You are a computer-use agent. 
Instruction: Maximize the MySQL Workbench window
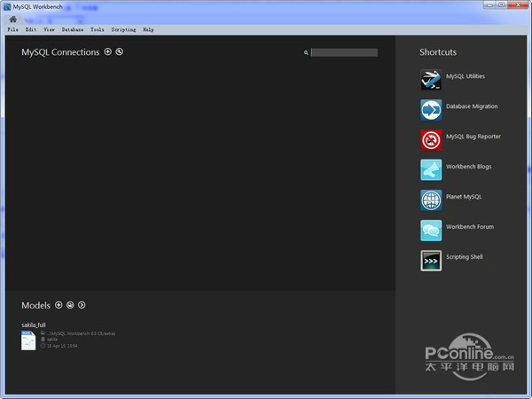pos(502,4)
